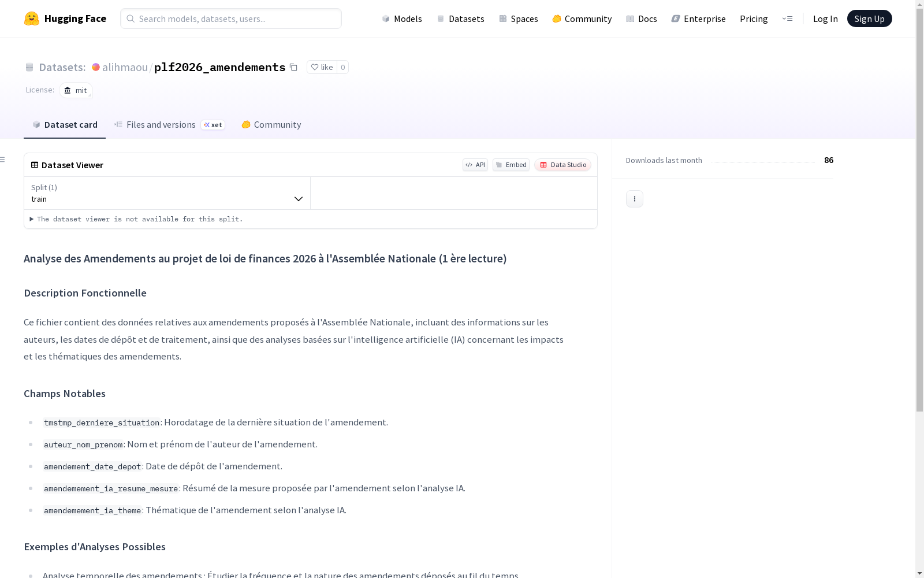Open the alihmaou user profile link
Screen dimensions: 924x578
(x=125, y=67)
